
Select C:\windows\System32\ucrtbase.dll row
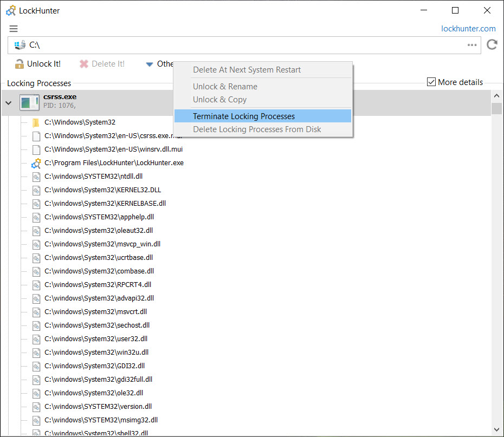click(99, 258)
